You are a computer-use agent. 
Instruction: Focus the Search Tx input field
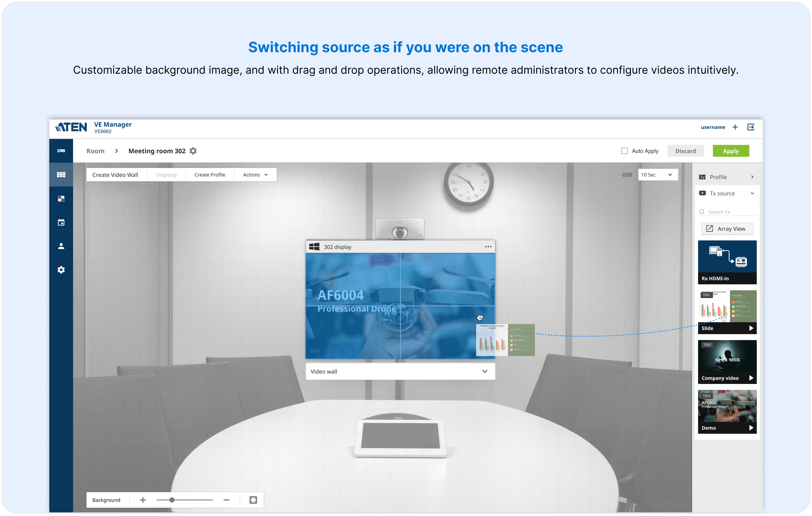727,212
